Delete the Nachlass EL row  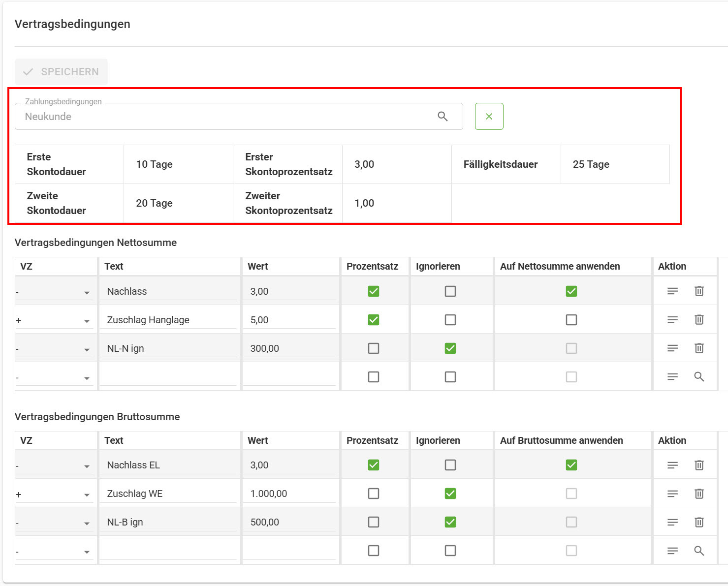tap(699, 465)
